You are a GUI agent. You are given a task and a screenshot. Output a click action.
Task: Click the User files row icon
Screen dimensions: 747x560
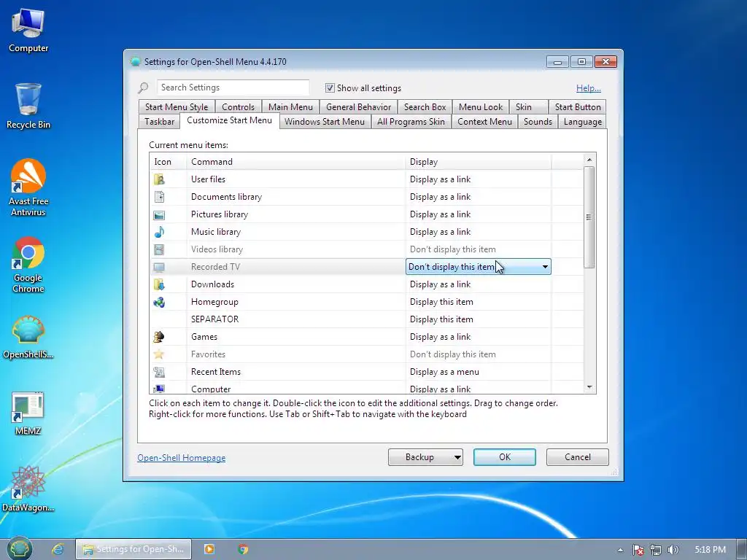[x=159, y=179]
